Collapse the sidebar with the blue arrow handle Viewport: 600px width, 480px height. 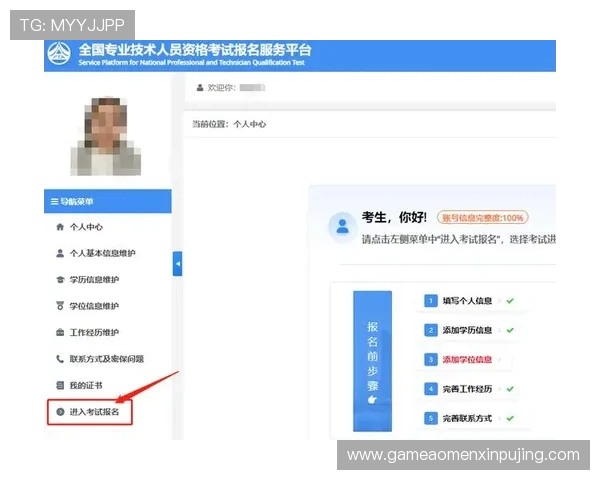pos(178,264)
